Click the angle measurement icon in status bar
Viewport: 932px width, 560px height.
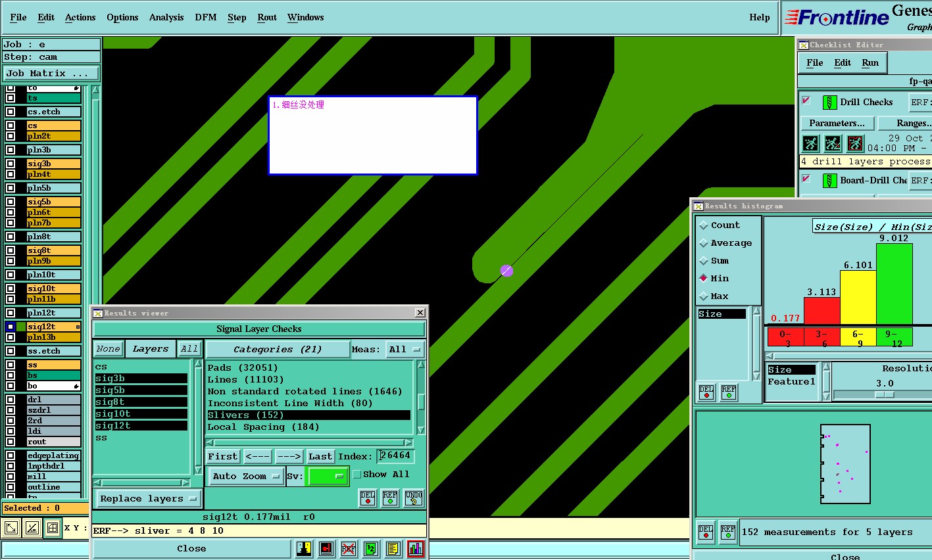[32, 527]
